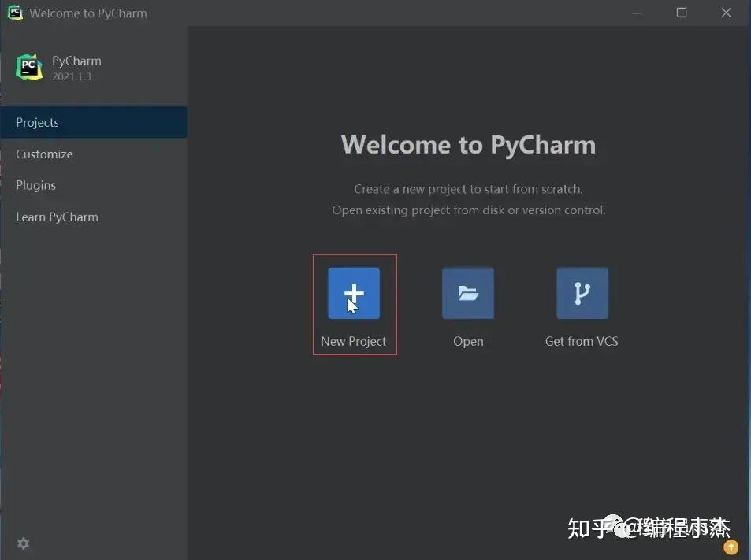Click the version control icon to clone a repository

(581, 292)
